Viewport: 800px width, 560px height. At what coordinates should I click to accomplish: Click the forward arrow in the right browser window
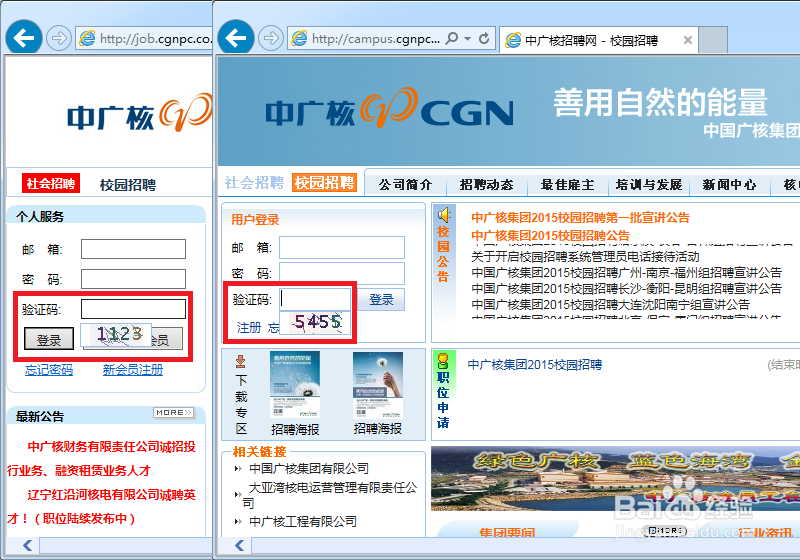pyautogui.click(x=270, y=38)
